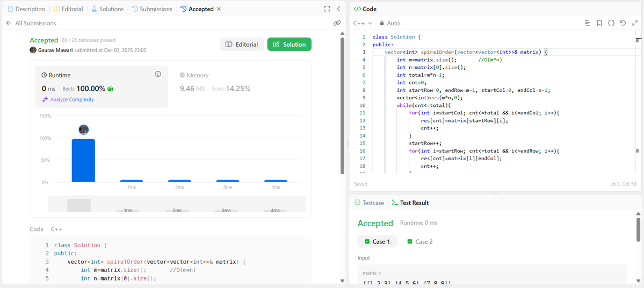644x288 pixels.
Task: Select the Memory stats card
Action: point(215,82)
